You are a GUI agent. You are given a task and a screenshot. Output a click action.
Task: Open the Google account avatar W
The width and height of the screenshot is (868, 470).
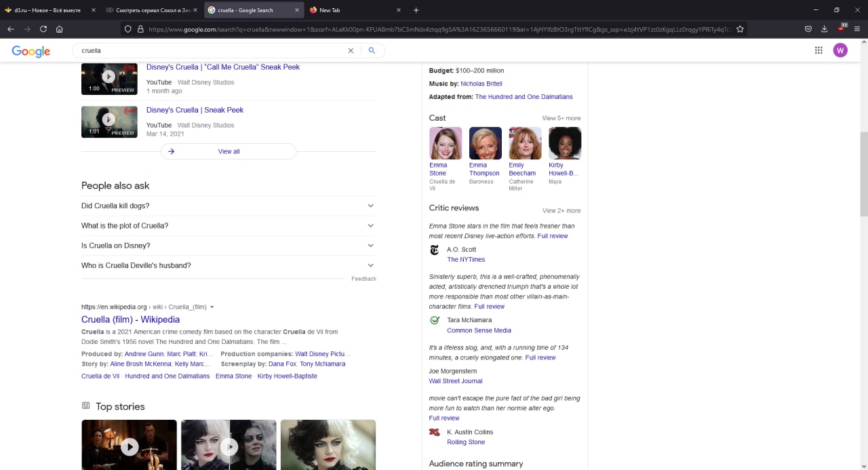840,50
